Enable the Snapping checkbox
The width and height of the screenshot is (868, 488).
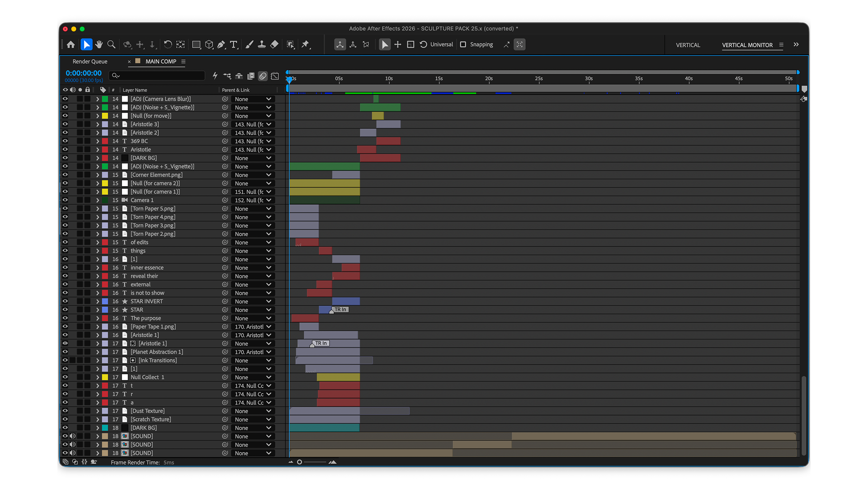click(x=463, y=44)
